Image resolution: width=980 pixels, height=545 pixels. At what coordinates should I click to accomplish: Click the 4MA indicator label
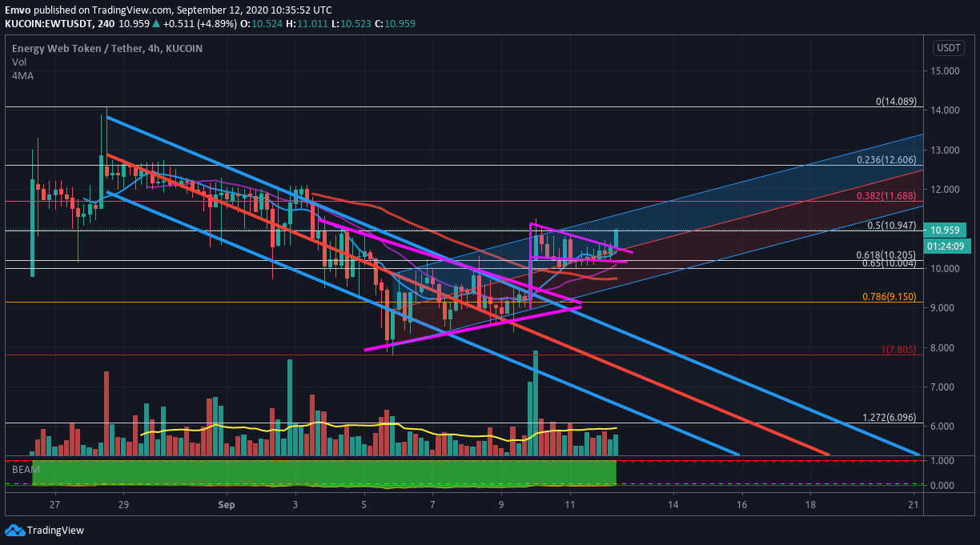pyautogui.click(x=22, y=75)
